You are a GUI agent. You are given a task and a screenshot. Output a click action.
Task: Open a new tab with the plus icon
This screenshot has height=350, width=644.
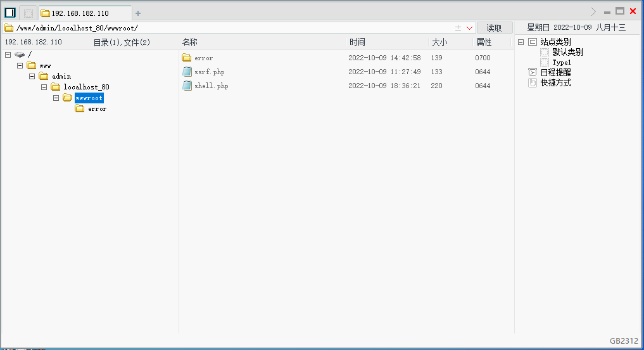point(138,13)
